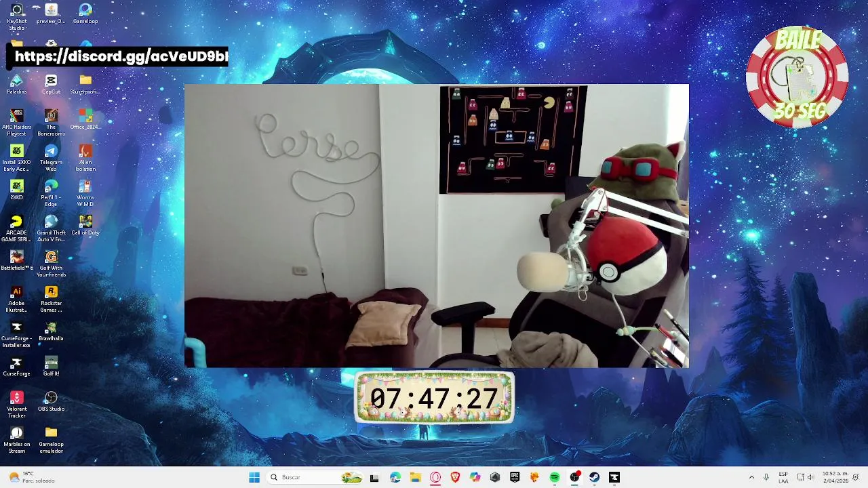Viewport: 868px width, 488px height.
Task: Open the Epic Games Launcher taskbar icon
Action: click(x=515, y=477)
